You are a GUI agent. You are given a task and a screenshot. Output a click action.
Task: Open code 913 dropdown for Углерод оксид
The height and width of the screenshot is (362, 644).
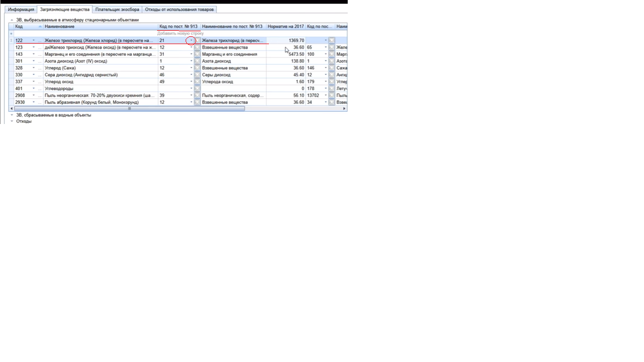tap(191, 82)
